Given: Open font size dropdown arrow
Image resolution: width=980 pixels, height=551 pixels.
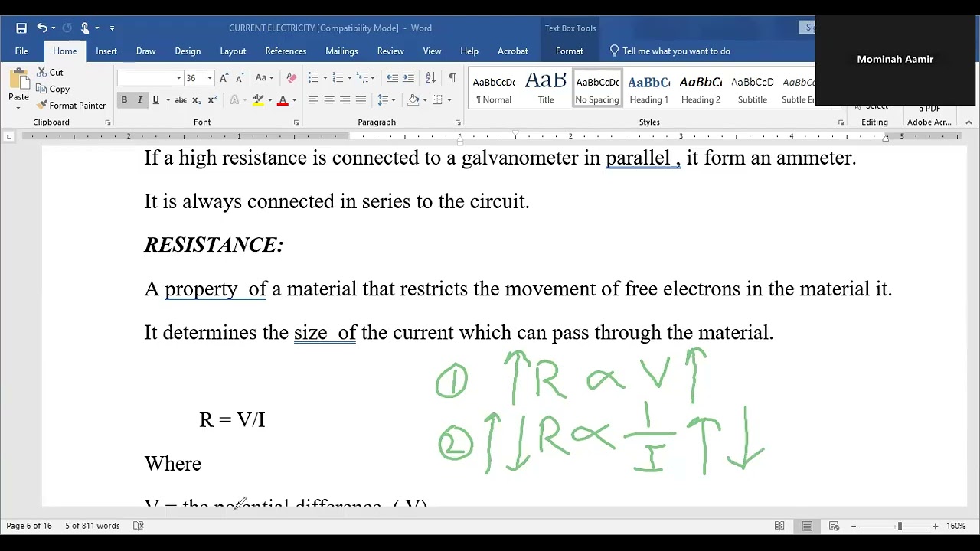Looking at the screenshot, I should click(x=210, y=78).
